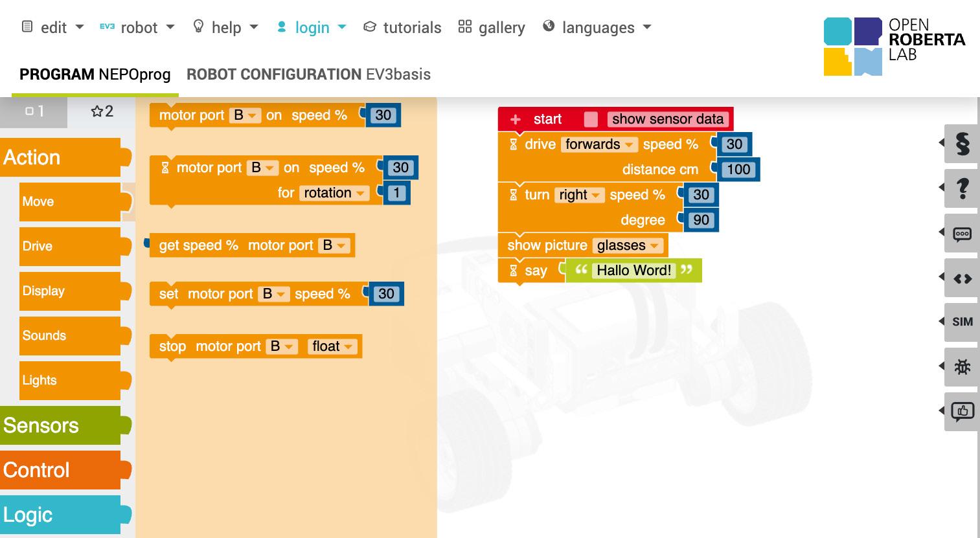
Task: Open the gallery
Action: [492, 27]
